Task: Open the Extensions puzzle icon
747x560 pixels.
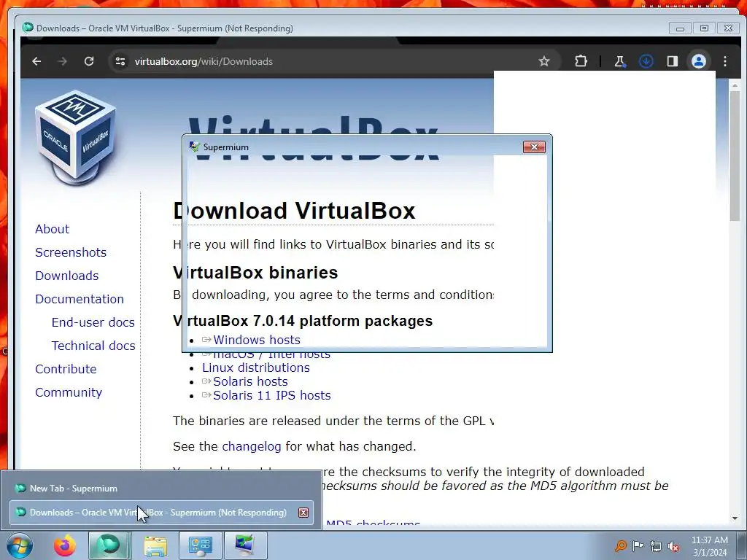Action: [581, 61]
